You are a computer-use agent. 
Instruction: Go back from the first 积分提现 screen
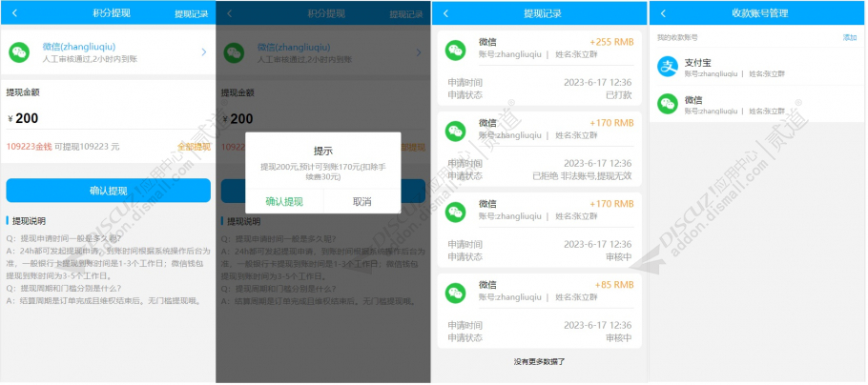(15, 14)
